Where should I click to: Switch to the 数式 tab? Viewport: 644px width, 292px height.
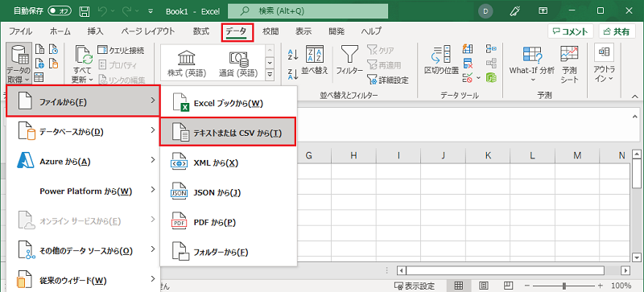pos(200,31)
